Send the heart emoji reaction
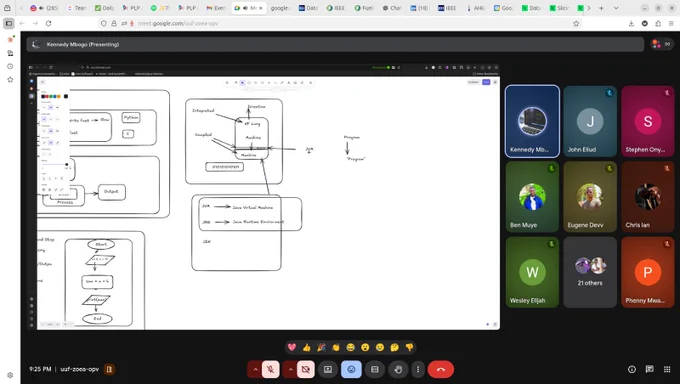Viewport: 680px width, 384px height. pos(292,347)
